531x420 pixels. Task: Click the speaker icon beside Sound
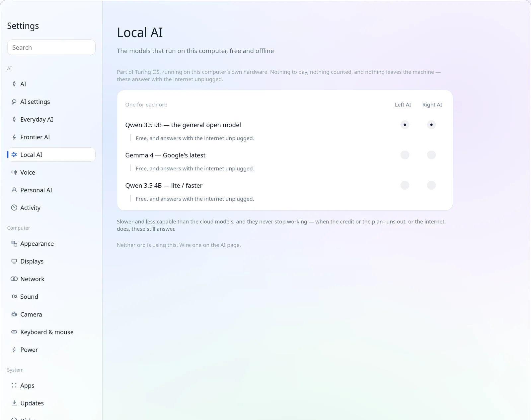[14, 296]
